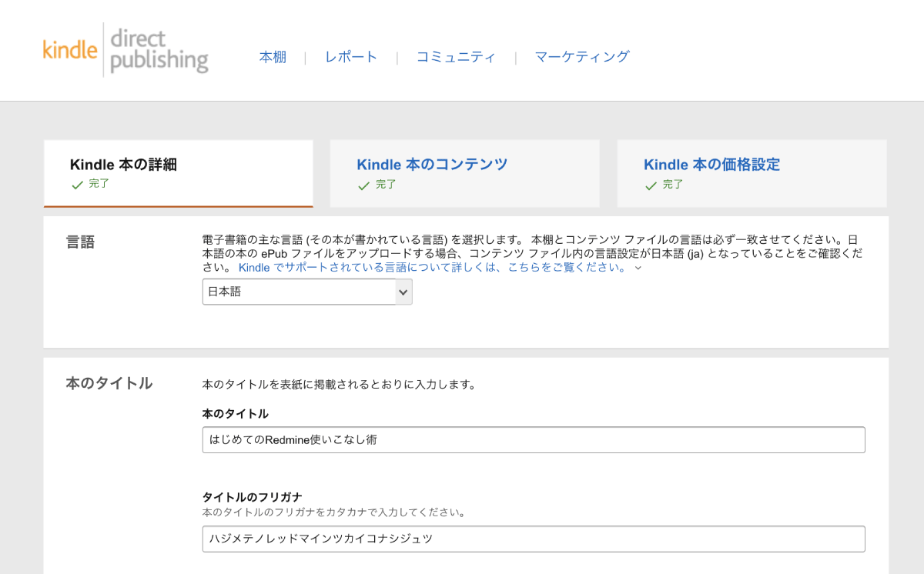Focus the タイトルのフリガナ input field

pos(533,539)
